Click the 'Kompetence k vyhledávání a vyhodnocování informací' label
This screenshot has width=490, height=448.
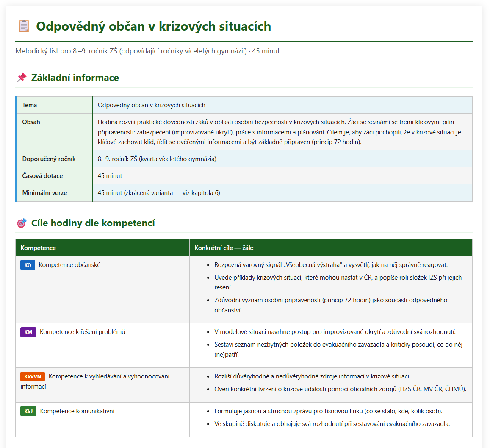(x=95, y=381)
